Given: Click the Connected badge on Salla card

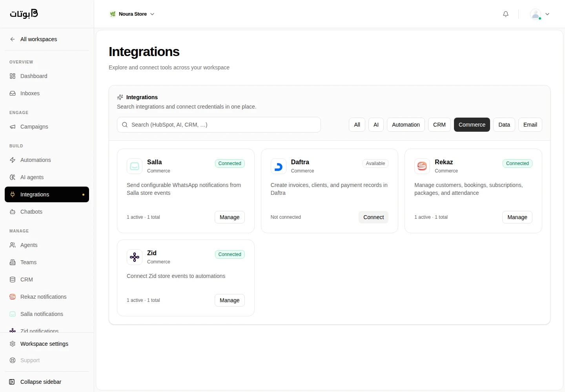Looking at the screenshot, I should (x=230, y=163).
